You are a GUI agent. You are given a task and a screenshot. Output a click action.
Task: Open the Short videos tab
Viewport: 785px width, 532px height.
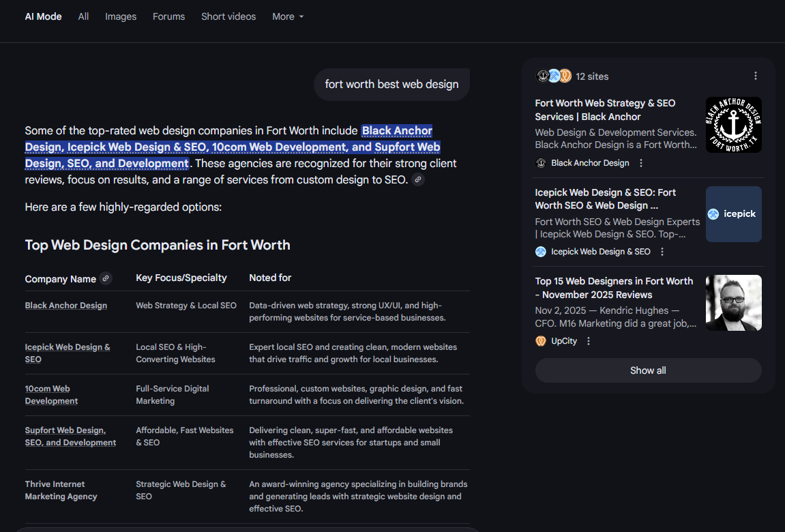[x=228, y=16]
